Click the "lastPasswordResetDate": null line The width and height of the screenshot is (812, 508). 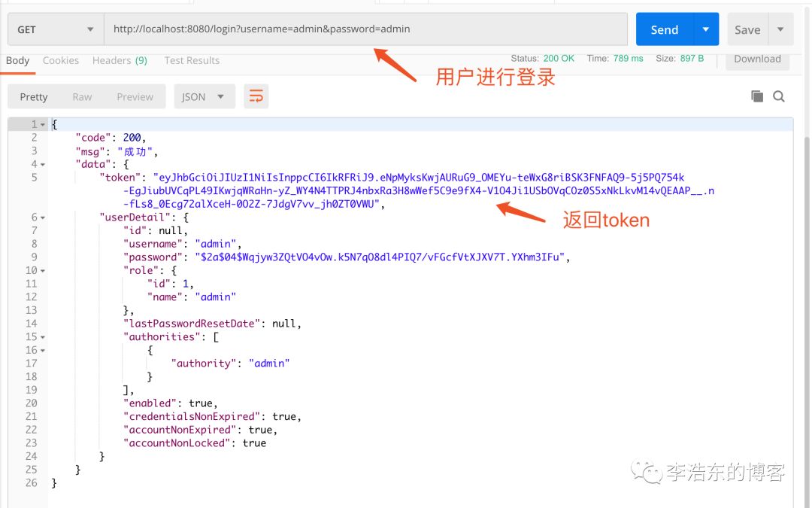(212, 324)
